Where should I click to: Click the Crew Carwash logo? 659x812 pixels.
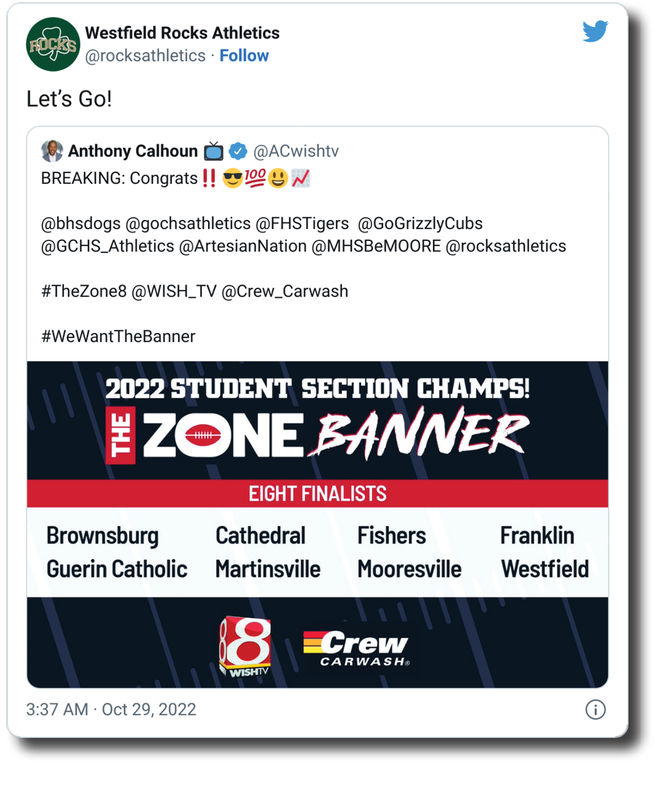pos(356,648)
